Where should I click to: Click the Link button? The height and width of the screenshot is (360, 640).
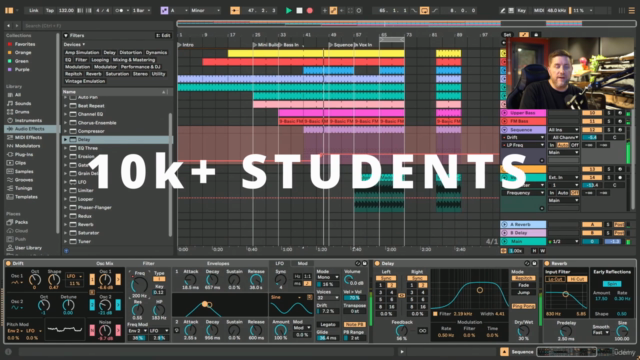click(34, 10)
